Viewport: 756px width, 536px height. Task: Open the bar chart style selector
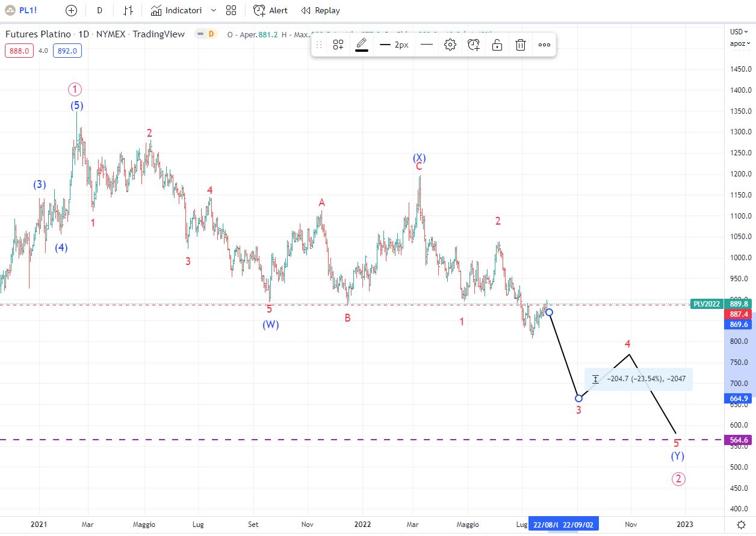point(128,10)
